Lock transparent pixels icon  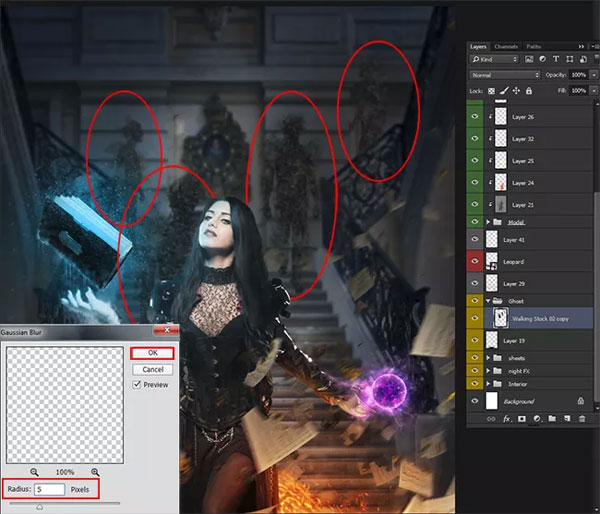pos(491,91)
